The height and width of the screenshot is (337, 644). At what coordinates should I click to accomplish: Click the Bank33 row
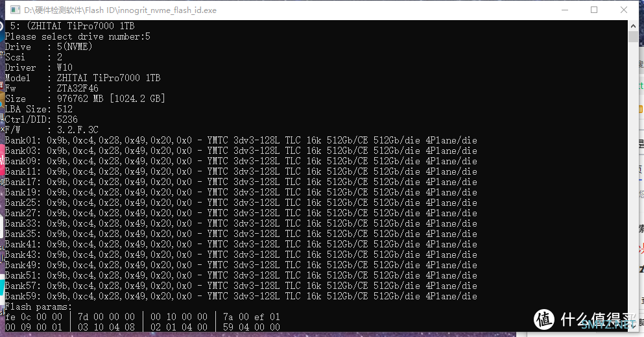click(241, 223)
